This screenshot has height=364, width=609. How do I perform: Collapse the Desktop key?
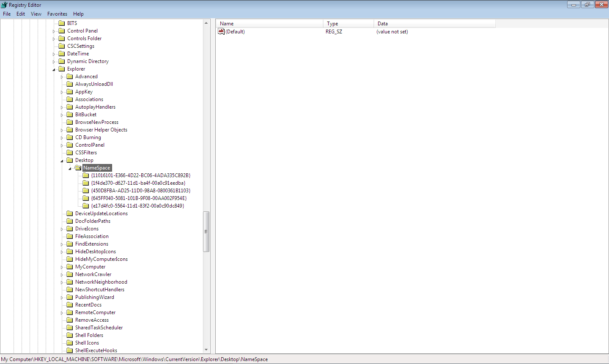[62, 161]
